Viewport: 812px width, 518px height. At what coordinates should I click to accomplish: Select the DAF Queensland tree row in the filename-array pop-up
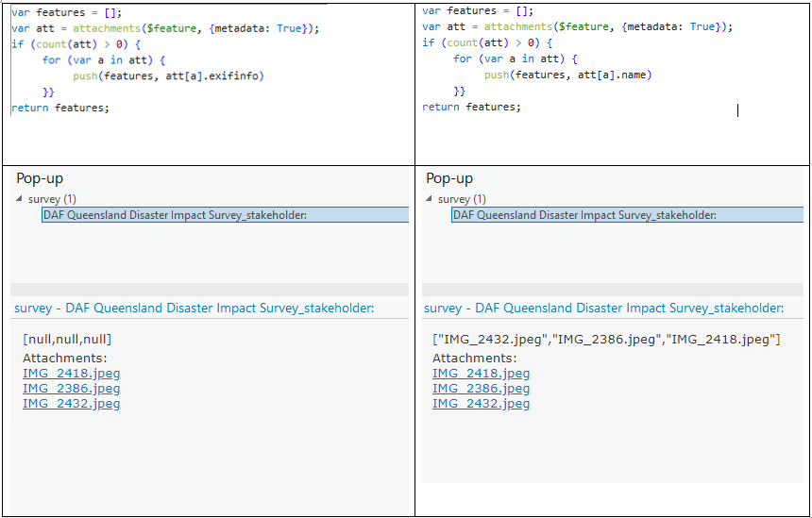click(x=628, y=215)
